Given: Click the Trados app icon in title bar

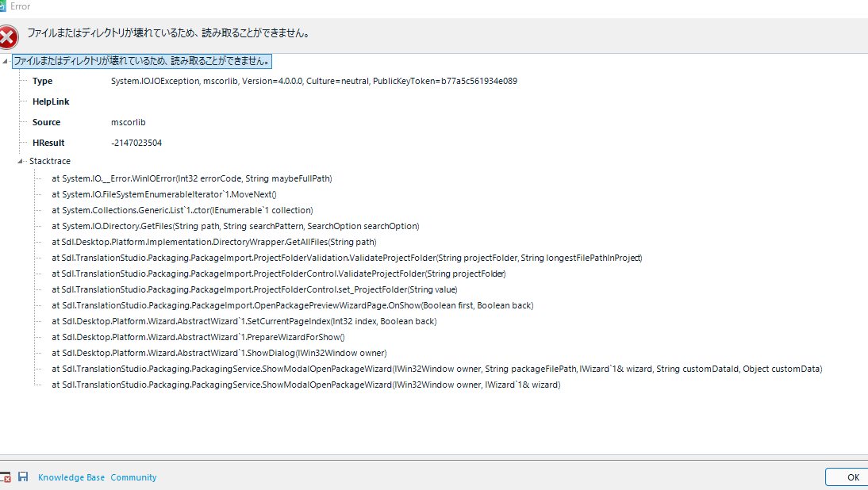Looking at the screenshot, I should [3, 6].
